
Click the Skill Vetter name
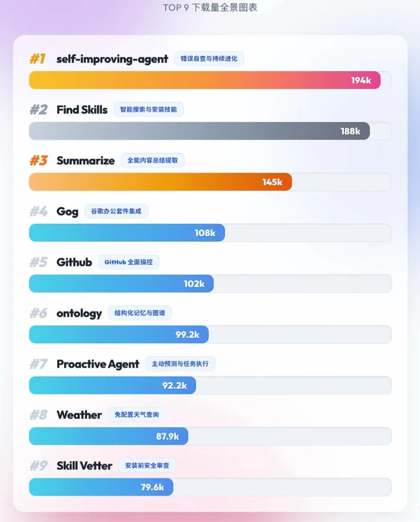pos(84,466)
